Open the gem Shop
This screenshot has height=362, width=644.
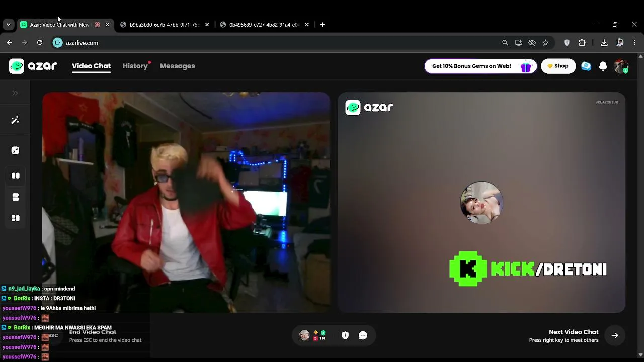(x=558, y=66)
